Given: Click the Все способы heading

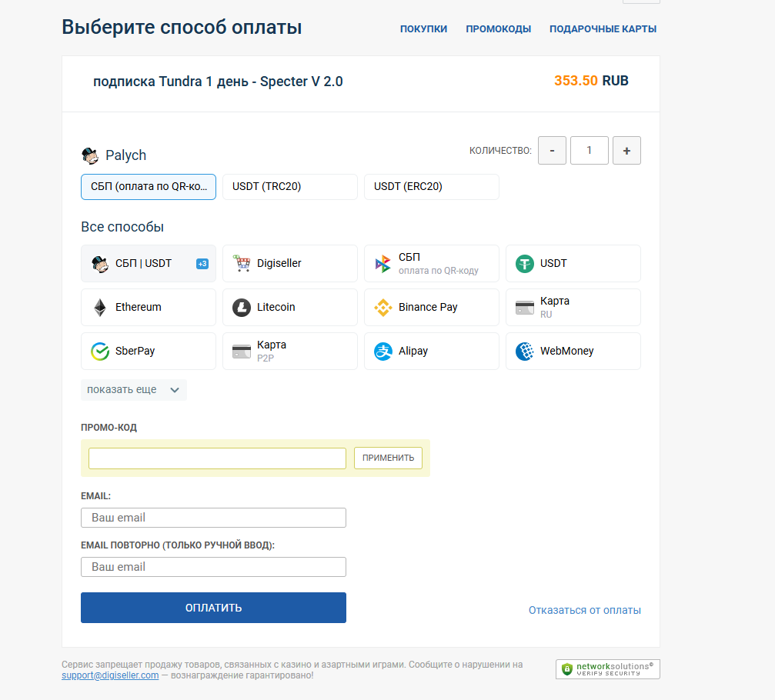Looking at the screenshot, I should (122, 227).
